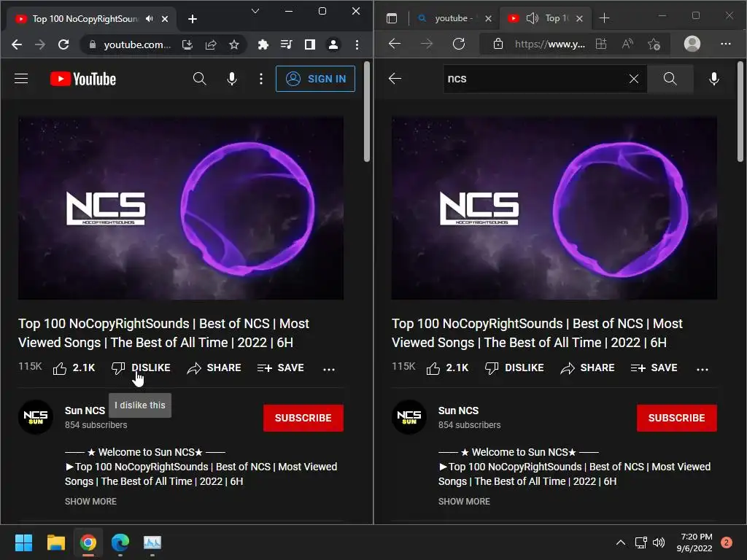
Task: Open YouTube search icon in Chrome window
Action: 200,79
